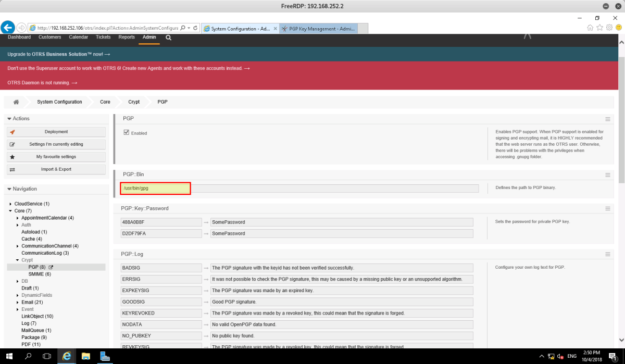Open the Admin menu
This screenshot has width=625, height=364.
(x=149, y=37)
